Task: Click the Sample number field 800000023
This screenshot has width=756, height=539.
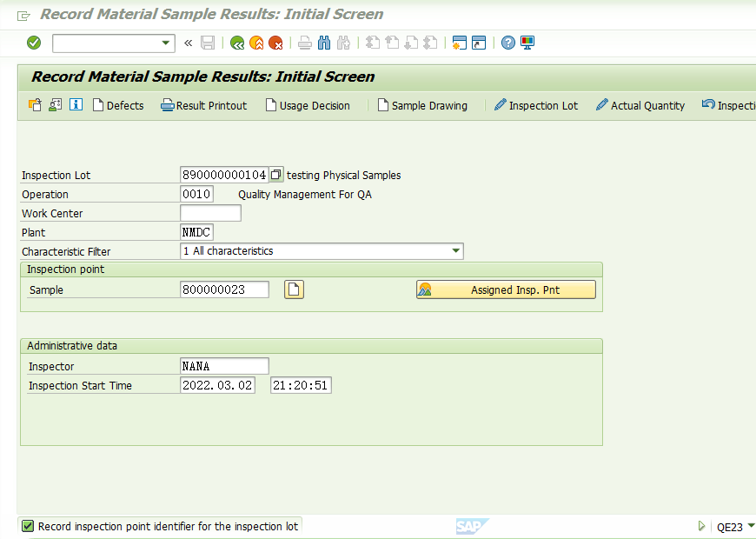Action: point(225,289)
